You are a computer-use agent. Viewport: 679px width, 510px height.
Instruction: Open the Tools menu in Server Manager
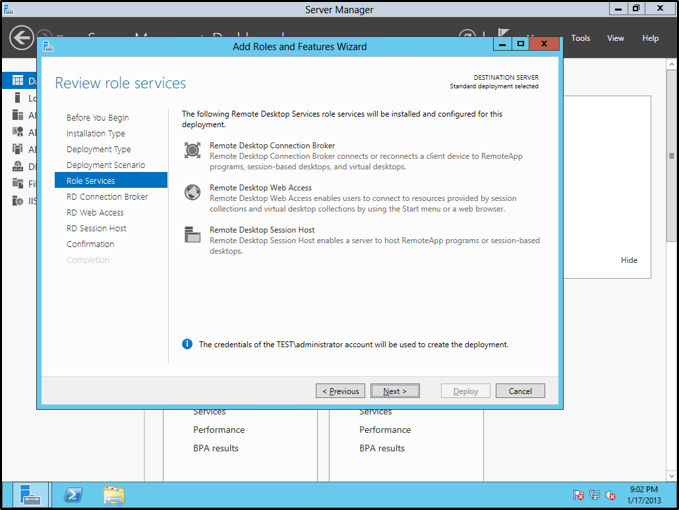tap(581, 38)
